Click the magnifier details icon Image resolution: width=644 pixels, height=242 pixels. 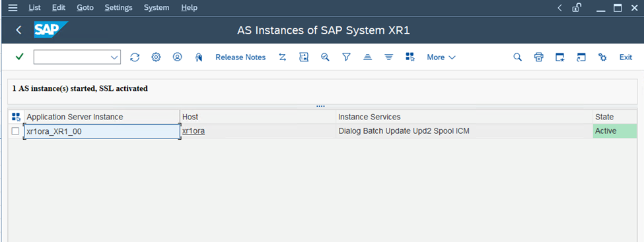pyautogui.click(x=325, y=57)
